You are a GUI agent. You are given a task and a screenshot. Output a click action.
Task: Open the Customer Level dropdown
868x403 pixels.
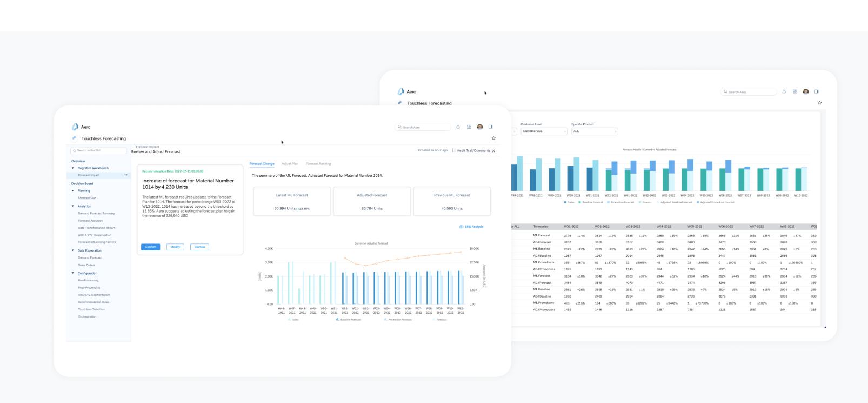[x=544, y=131]
